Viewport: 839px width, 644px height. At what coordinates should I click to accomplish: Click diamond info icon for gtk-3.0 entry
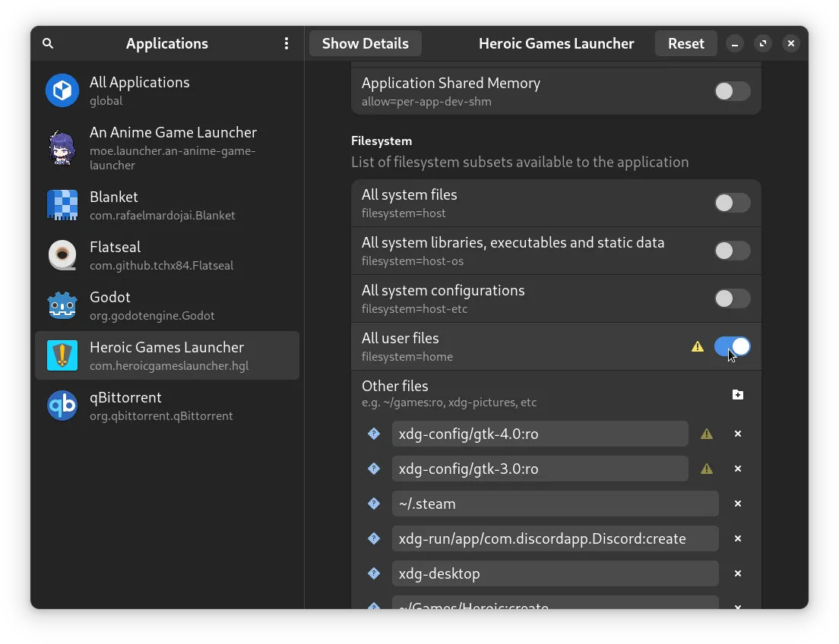pyautogui.click(x=374, y=469)
